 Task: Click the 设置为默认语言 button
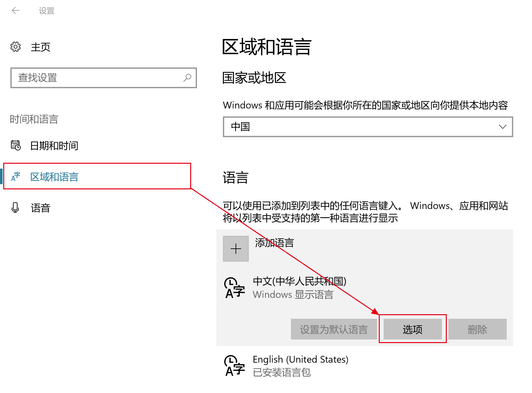(334, 329)
